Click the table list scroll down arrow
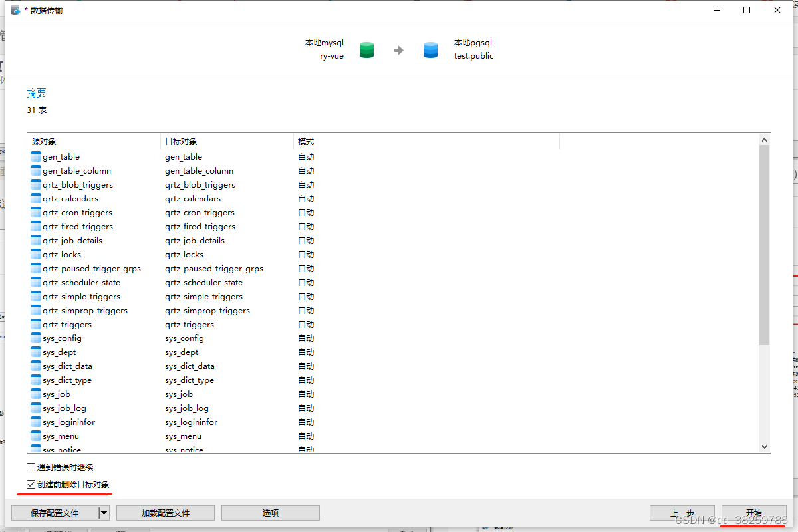The width and height of the screenshot is (798, 532). (x=765, y=447)
